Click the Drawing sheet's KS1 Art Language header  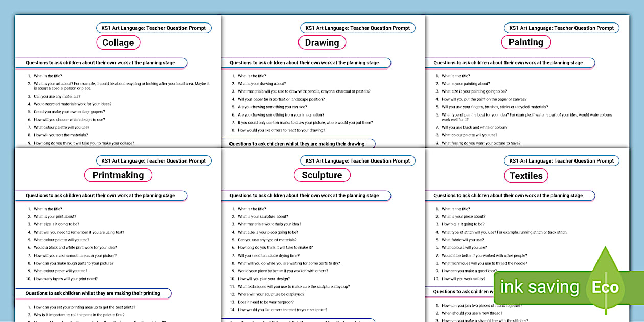357,28
